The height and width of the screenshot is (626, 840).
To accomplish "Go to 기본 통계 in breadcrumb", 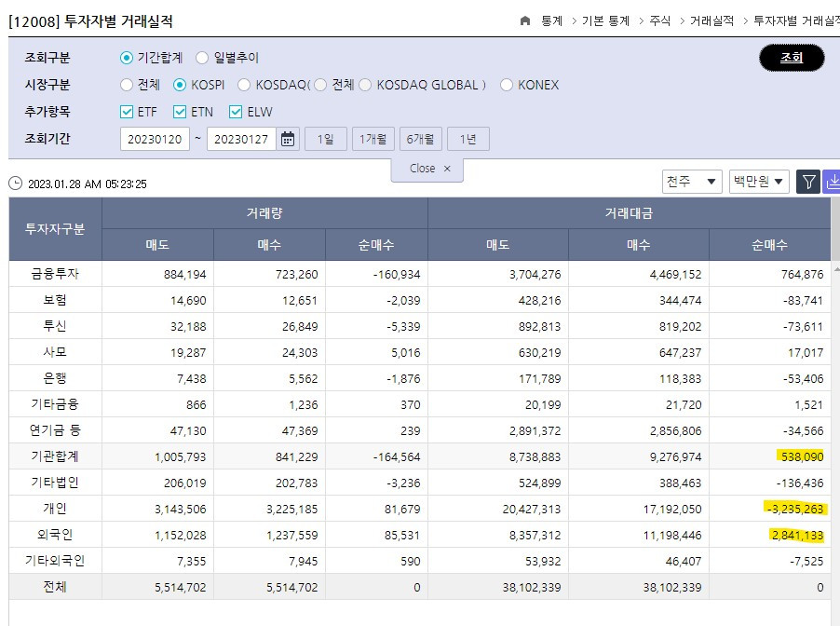I will click(x=606, y=20).
